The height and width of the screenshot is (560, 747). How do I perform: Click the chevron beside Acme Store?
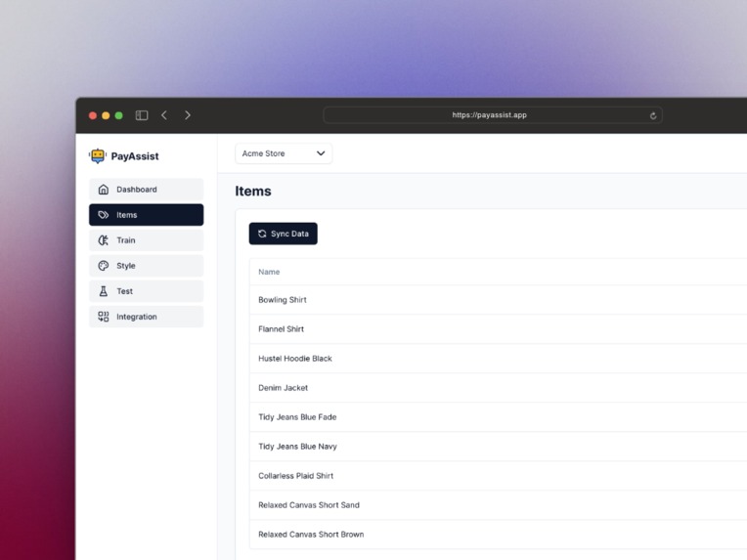(x=321, y=153)
